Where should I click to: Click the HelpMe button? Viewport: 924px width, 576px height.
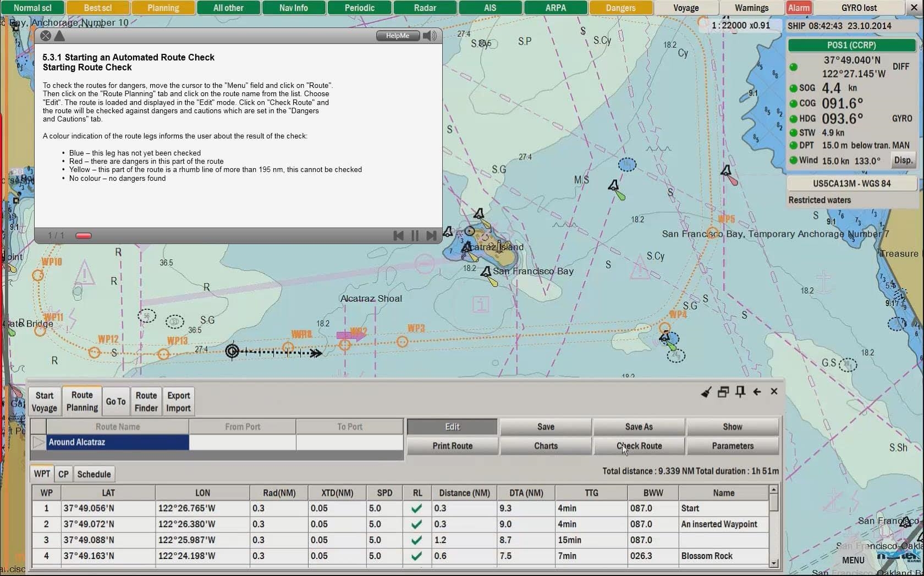click(397, 36)
